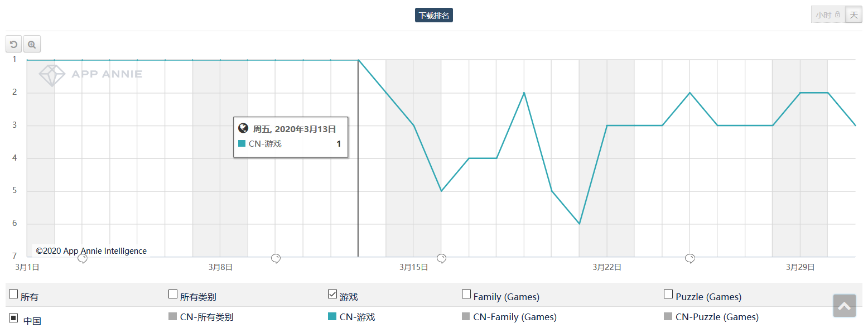Viewport: 868px width, 328px height.
Task: Tick the Family (Games) checkbox
Action: tap(466, 295)
